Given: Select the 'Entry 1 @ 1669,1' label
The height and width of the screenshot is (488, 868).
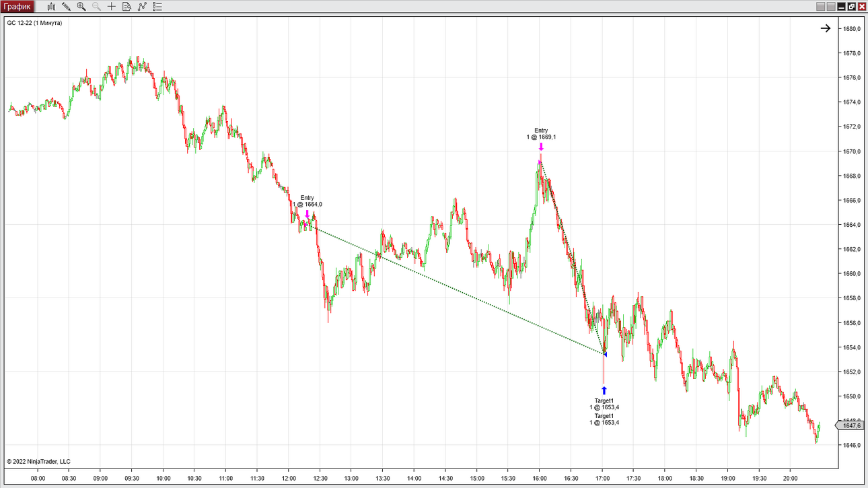Looking at the screenshot, I should 541,134.
